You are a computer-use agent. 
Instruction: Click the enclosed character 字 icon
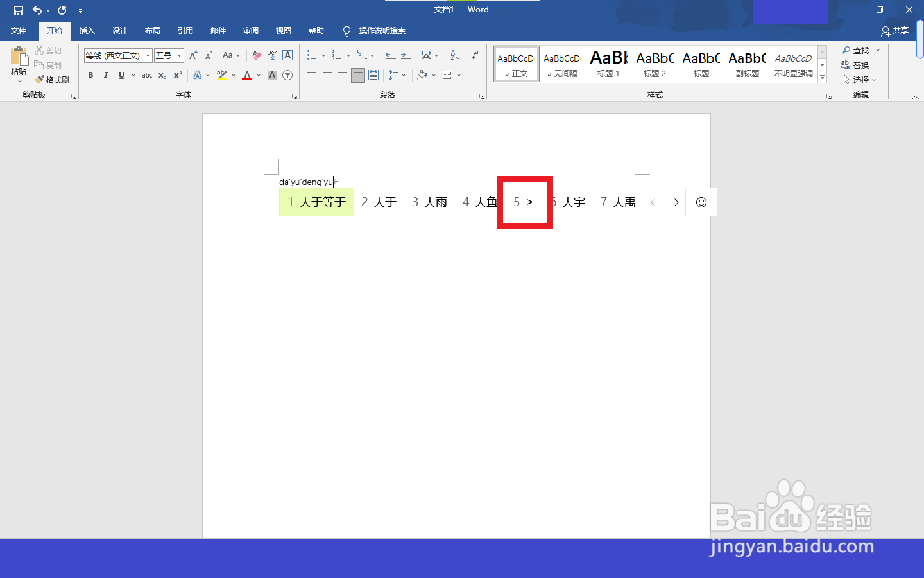point(287,75)
